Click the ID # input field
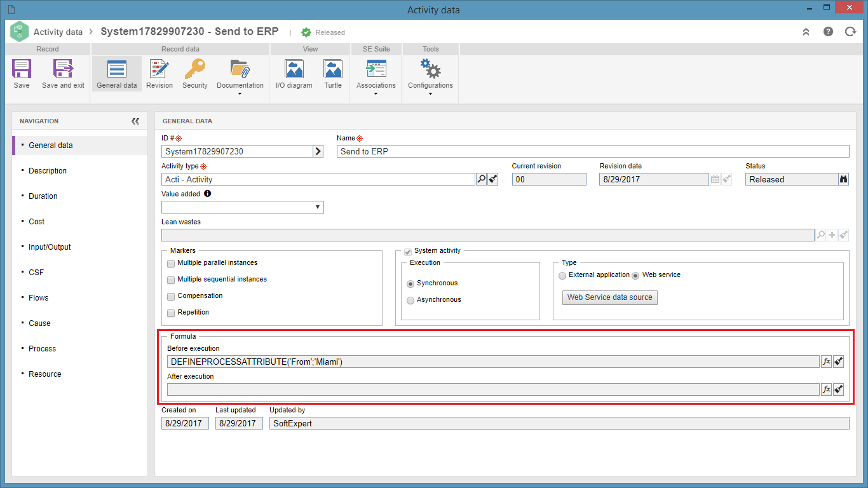 coord(237,151)
